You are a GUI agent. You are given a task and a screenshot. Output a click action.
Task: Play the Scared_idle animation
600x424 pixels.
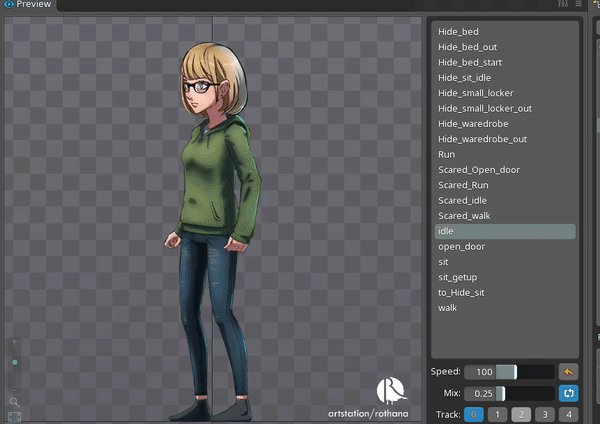pos(505,200)
